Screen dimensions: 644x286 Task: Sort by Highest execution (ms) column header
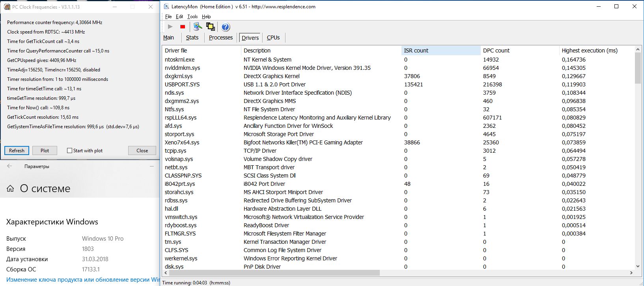coord(597,50)
